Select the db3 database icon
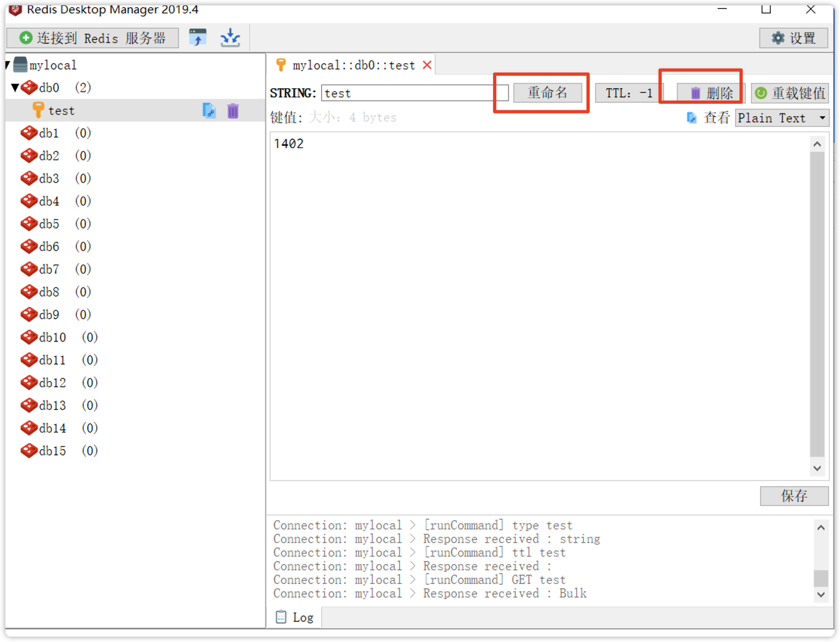Image resolution: width=840 pixels, height=642 pixels. [29, 178]
